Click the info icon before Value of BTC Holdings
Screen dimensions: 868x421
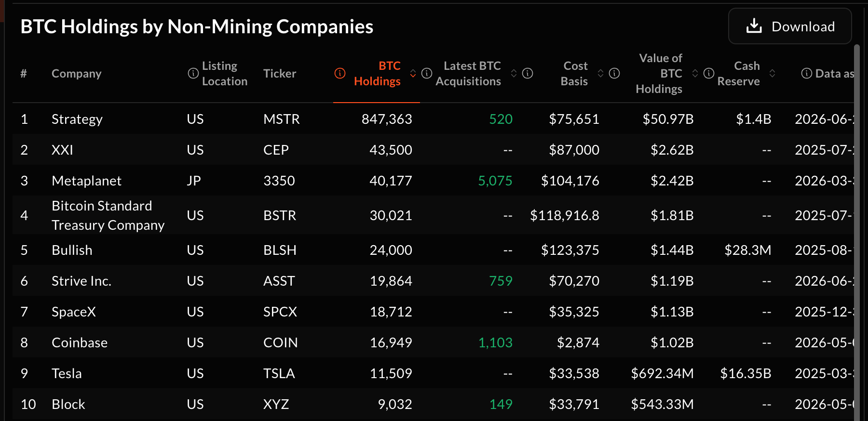click(614, 73)
